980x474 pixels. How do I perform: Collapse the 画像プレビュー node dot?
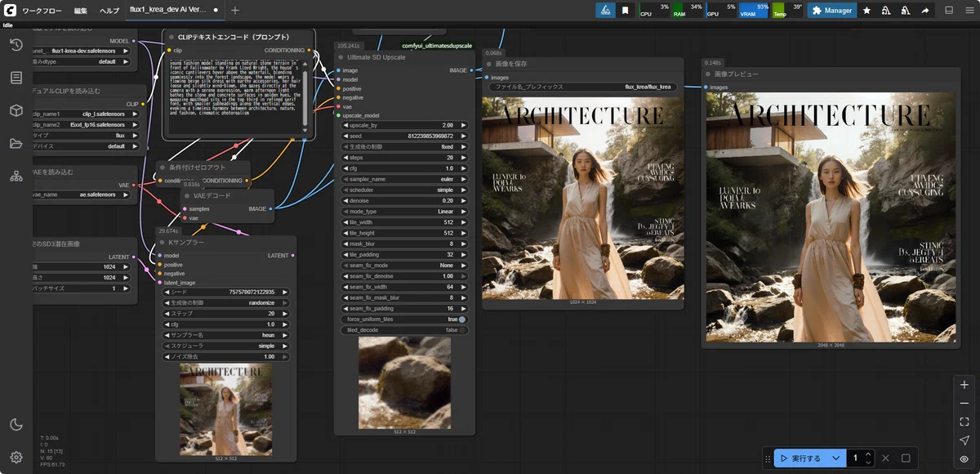[x=708, y=74]
